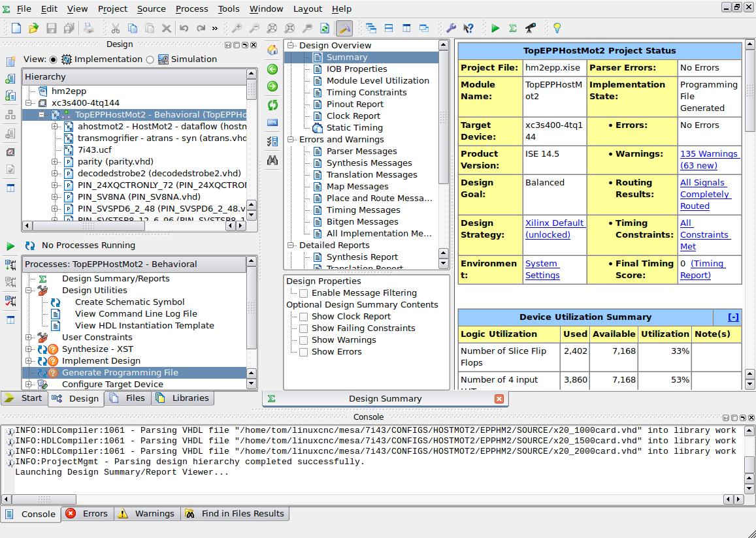This screenshot has width=756, height=538.
Task: Open the Warnings console tab
Action: (147, 514)
